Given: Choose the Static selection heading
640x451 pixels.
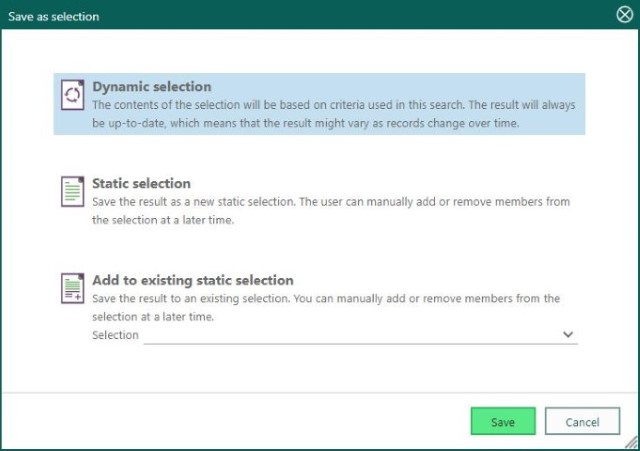Looking at the screenshot, I should click(x=141, y=183).
